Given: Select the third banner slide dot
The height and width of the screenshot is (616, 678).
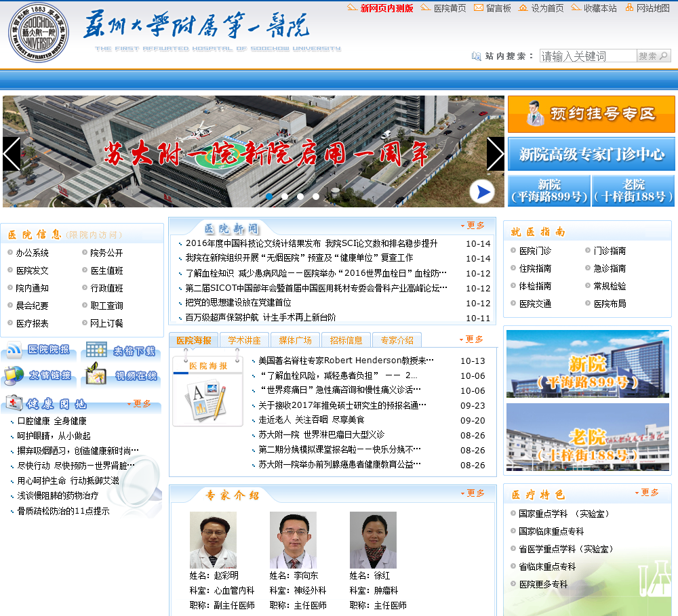Looking at the screenshot, I should 300,197.
